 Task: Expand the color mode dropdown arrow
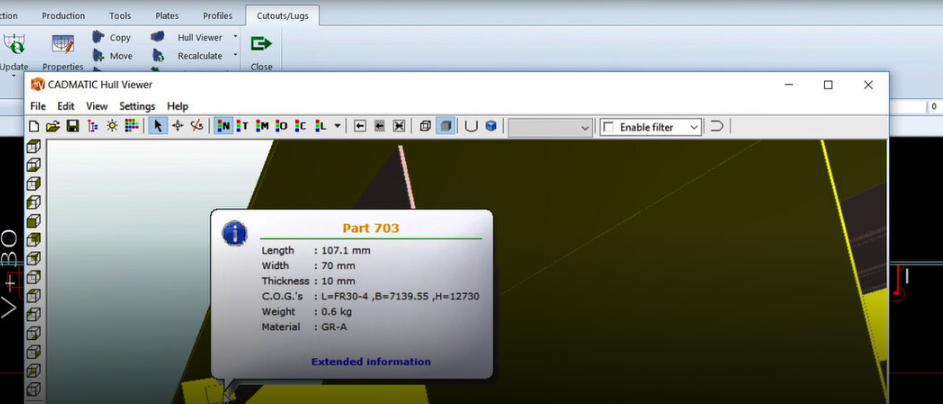337,126
